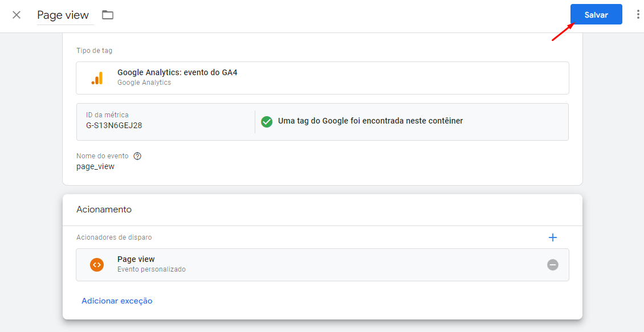This screenshot has height=332, width=644.
Task: Save the tag with Salvar
Action: pyautogui.click(x=596, y=15)
